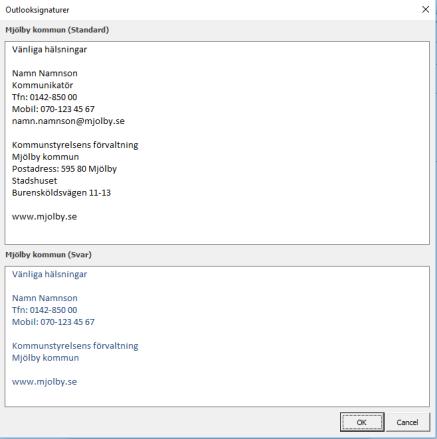Click the namn.namnson@mjolby.se email line
Viewport: 437px width, 439px height.
pos(68,121)
